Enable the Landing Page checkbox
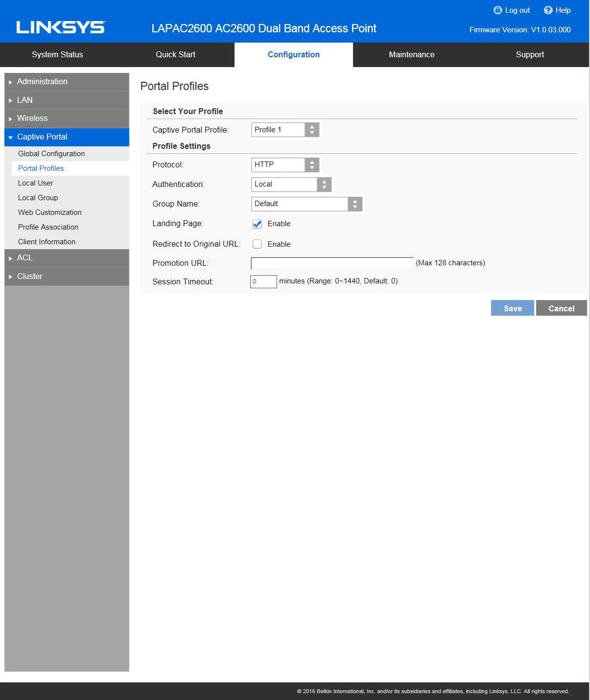590x700 pixels. pyautogui.click(x=257, y=224)
